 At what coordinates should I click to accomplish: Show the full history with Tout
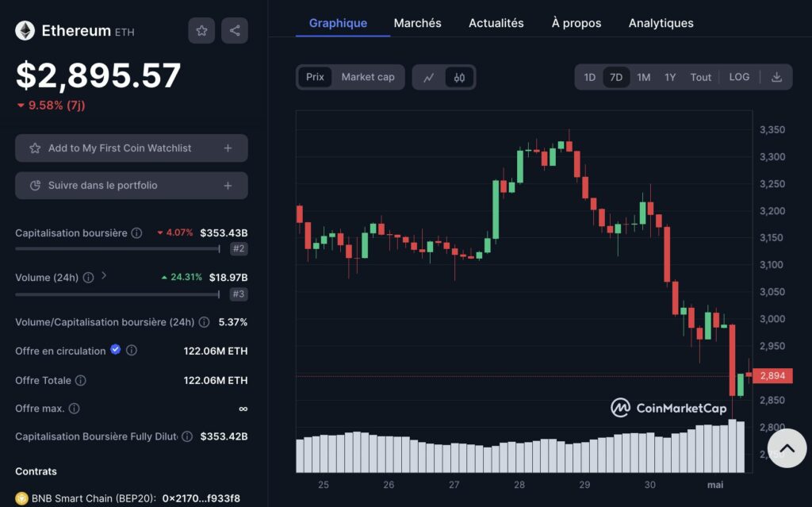point(700,77)
